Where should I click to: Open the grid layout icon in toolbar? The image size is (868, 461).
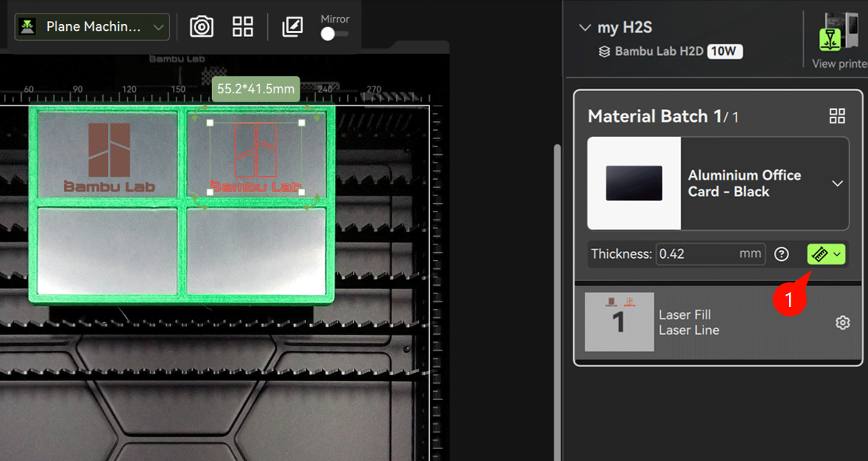click(243, 26)
